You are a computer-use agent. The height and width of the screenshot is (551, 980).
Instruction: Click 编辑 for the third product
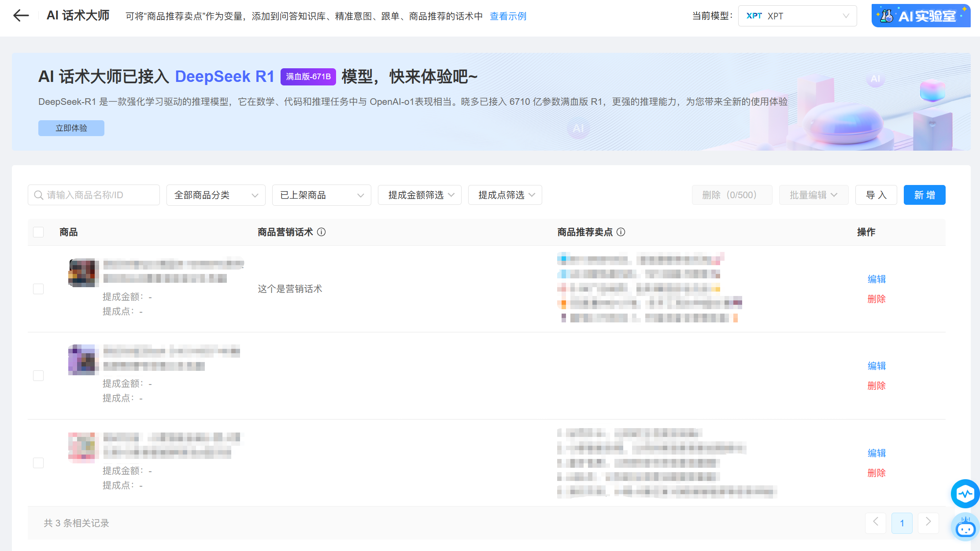point(876,453)
